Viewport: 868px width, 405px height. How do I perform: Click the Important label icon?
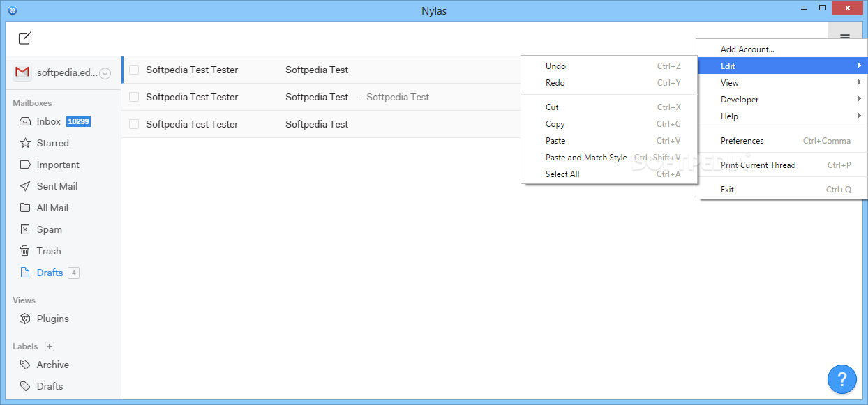click(x=25, y=165)
